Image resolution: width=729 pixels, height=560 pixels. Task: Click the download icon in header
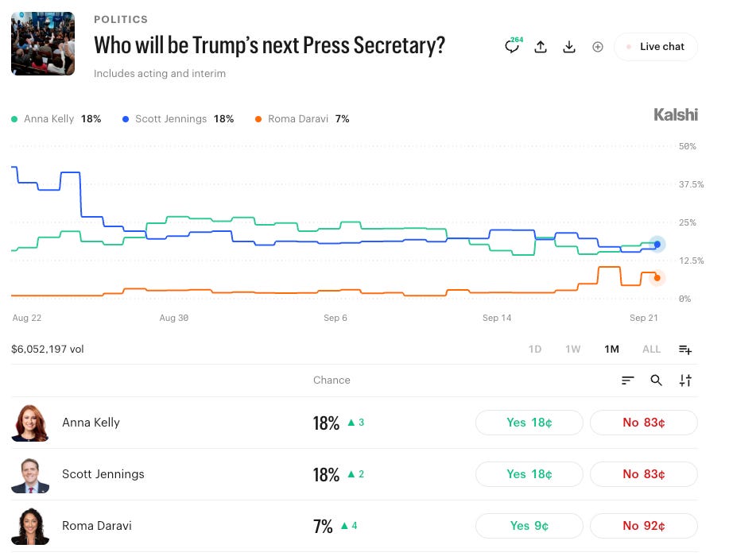pyautogui.click(x=569, y=47)
